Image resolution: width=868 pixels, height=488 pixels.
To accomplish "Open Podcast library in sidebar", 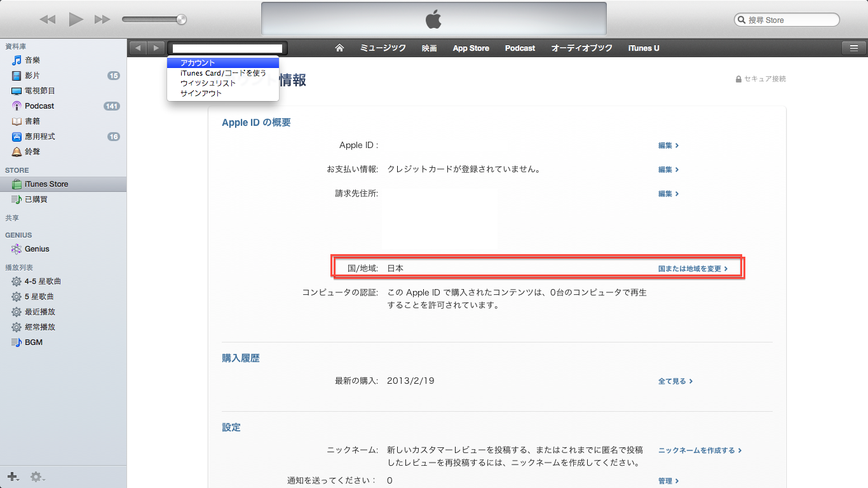I will 39,106.
